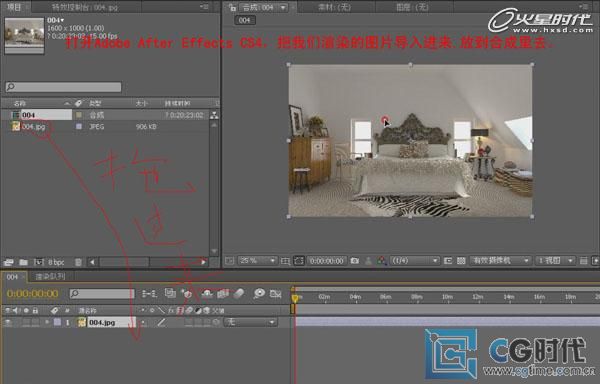Open brainstorm icon in timeline

[x=259, y=294]
